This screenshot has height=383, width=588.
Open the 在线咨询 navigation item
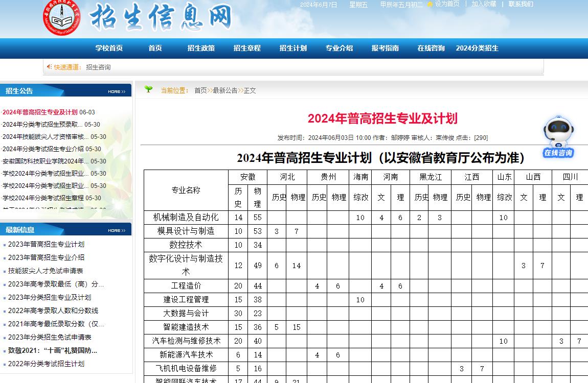[431, 48]
